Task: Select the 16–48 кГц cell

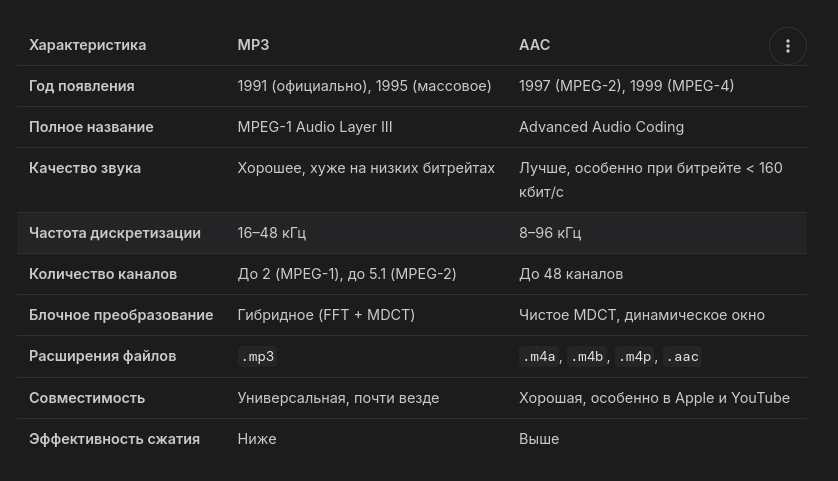Action: coord(271,233)
